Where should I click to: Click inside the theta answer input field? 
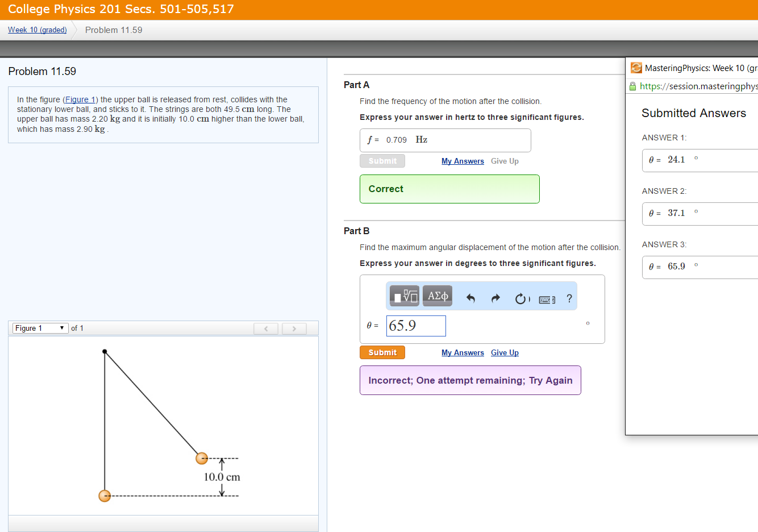[416, 325]
